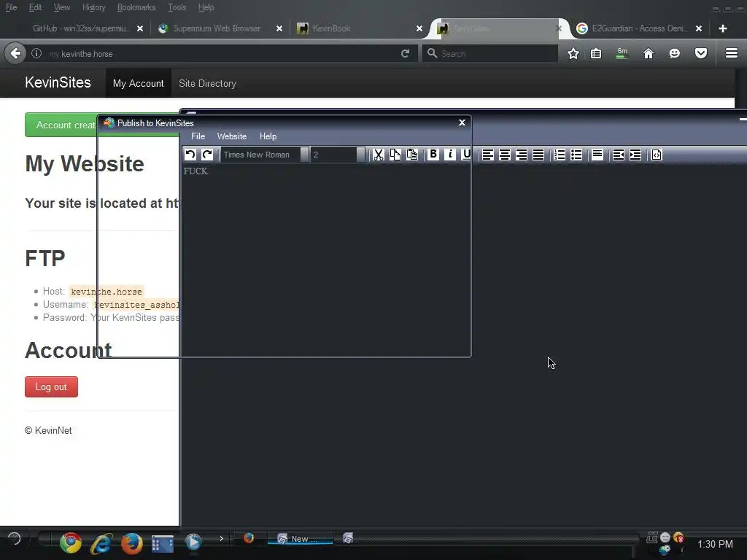Click the Paste clipboard icon
This screenshot has width=747, height=560.
pos(412,155)
